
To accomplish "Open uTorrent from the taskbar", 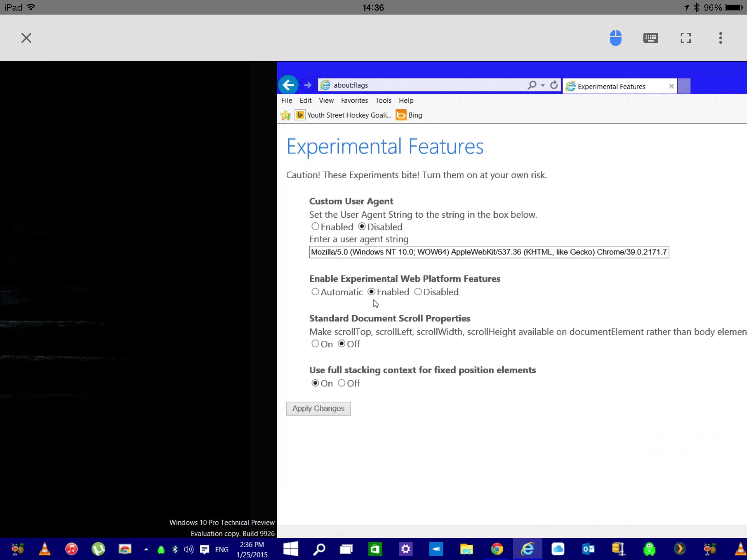I will (x=98, y=549).
